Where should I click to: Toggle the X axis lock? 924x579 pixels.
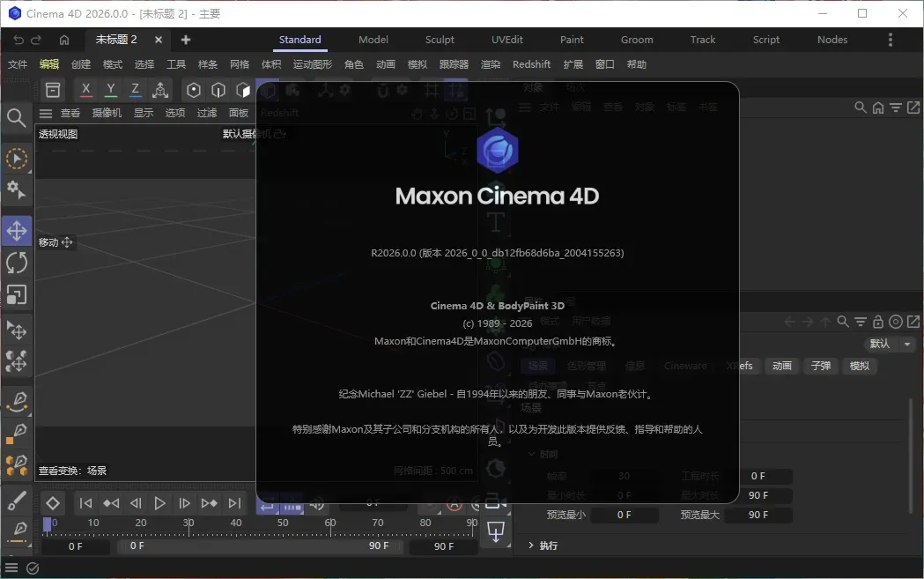[86, 90]
